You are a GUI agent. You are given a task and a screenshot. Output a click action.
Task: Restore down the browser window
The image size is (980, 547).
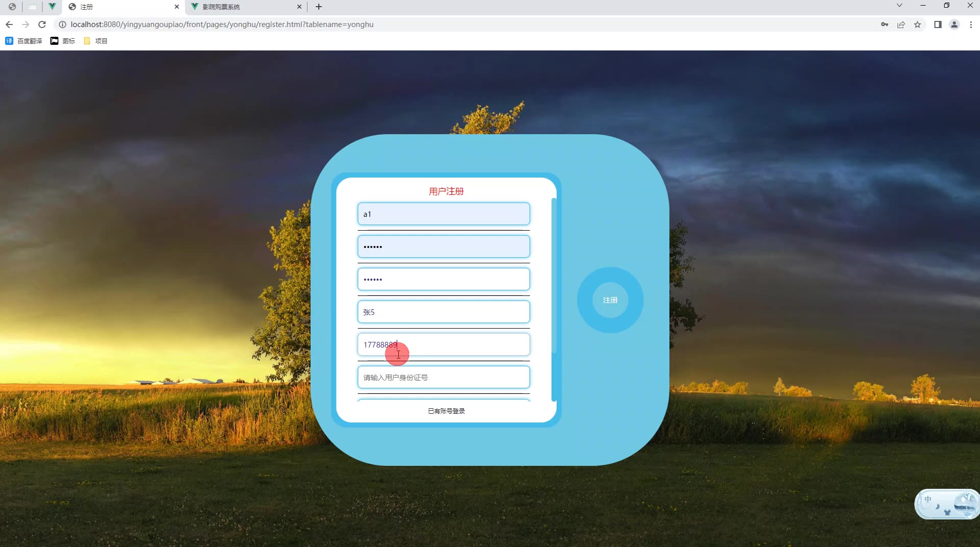coord(946,6)
